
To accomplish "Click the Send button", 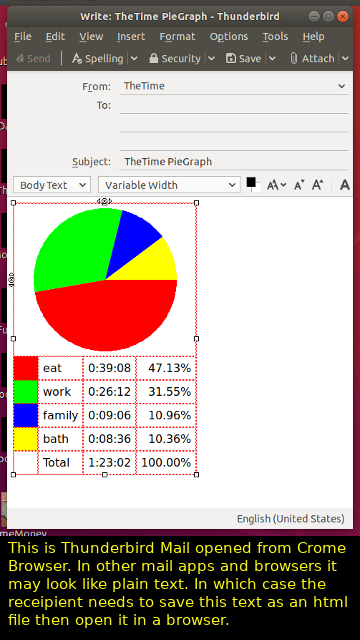I will click(33, 58).
